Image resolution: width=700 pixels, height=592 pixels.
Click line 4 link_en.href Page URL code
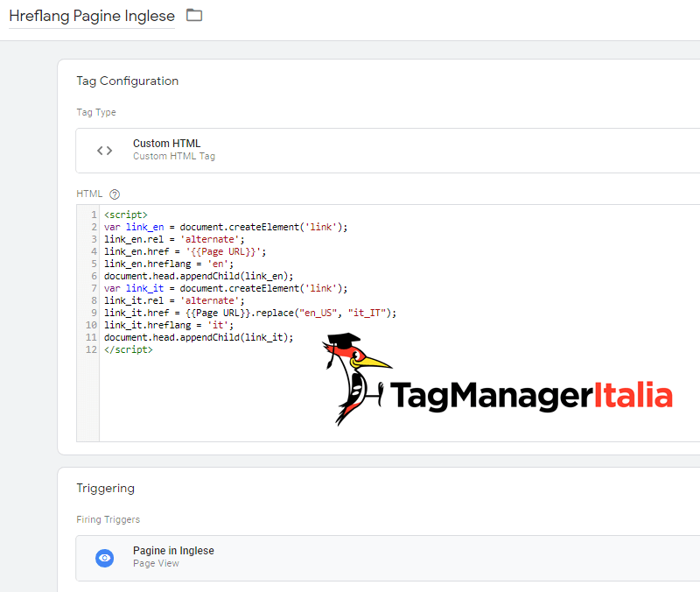(185, 251)
